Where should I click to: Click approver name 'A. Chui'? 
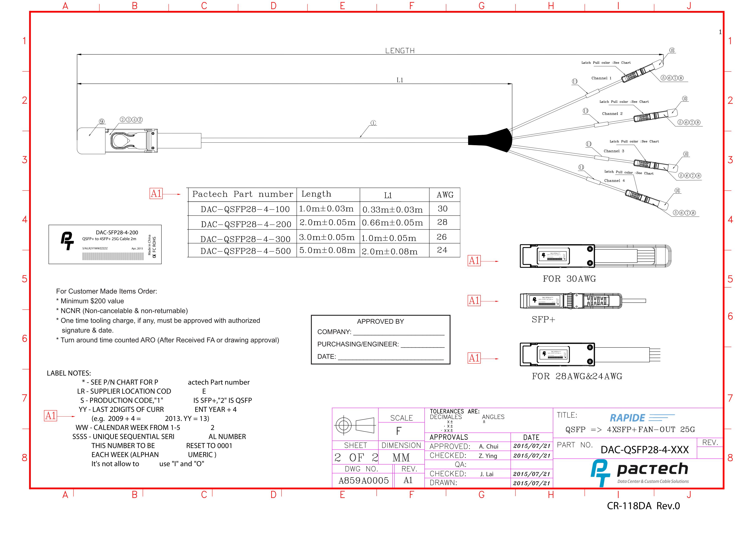click(x=489, y=447)
